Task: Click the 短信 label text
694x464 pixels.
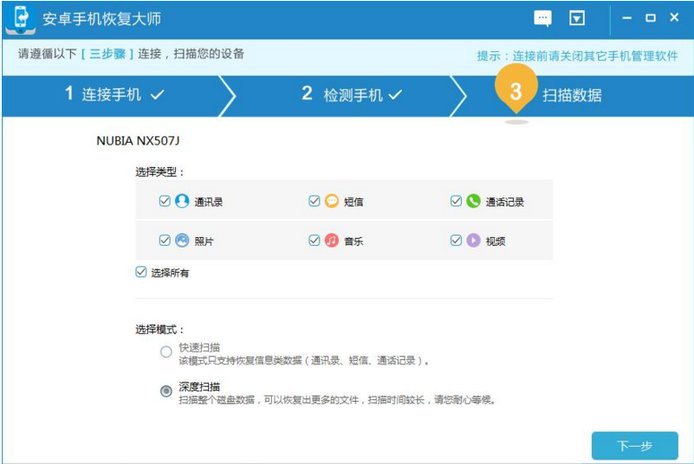Action: click(354, 202)
